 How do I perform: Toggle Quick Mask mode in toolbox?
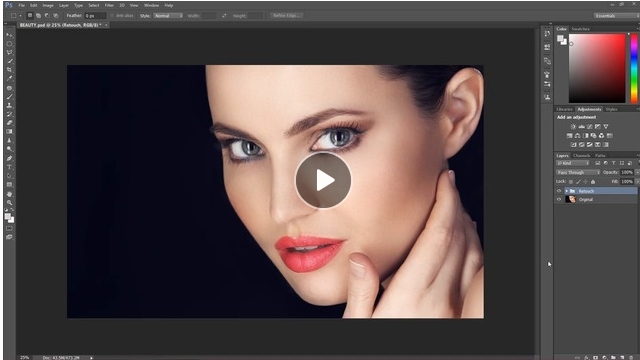point(9,228)
